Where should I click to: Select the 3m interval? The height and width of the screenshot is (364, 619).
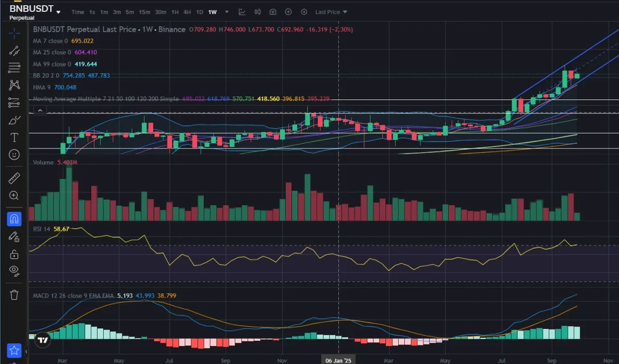(117, 12)
